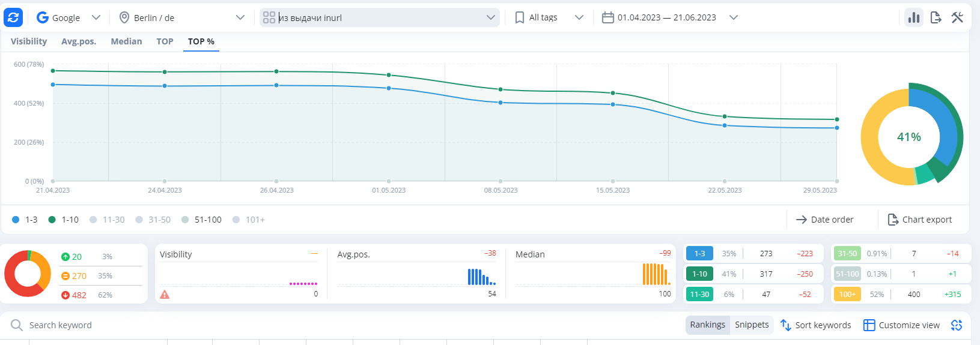
Task: Toggle the 1-3 series in legend
Action: click(25, 220)
